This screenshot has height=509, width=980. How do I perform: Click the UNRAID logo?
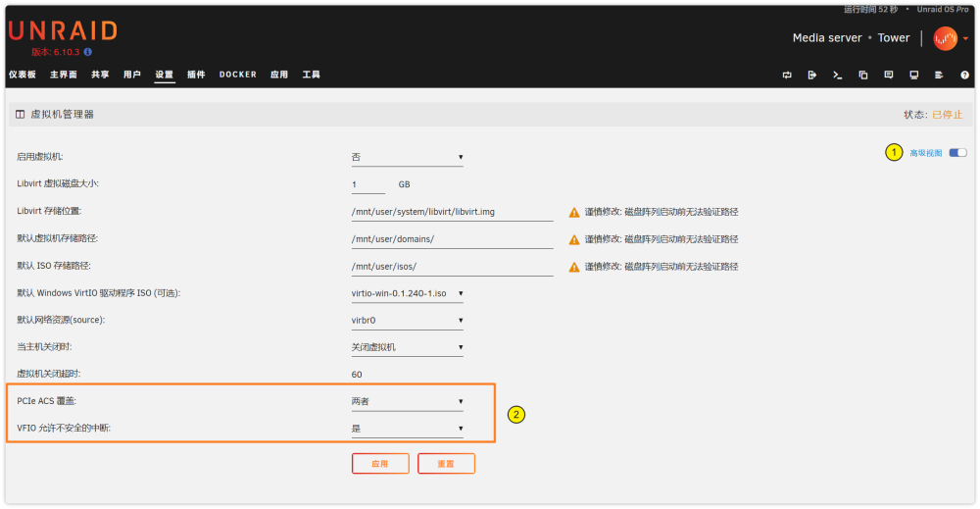click(63, 30)
